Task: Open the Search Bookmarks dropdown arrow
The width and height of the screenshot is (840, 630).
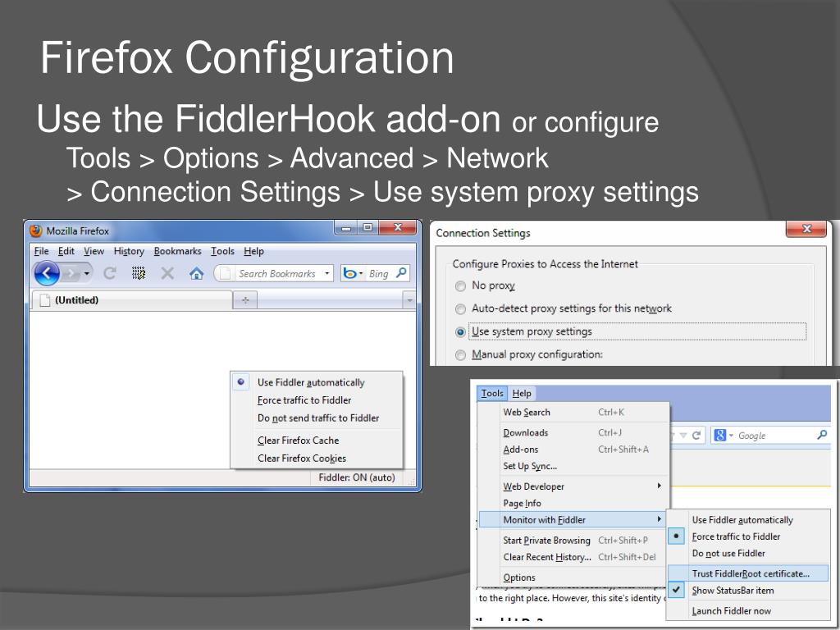Action: (326, 273)
